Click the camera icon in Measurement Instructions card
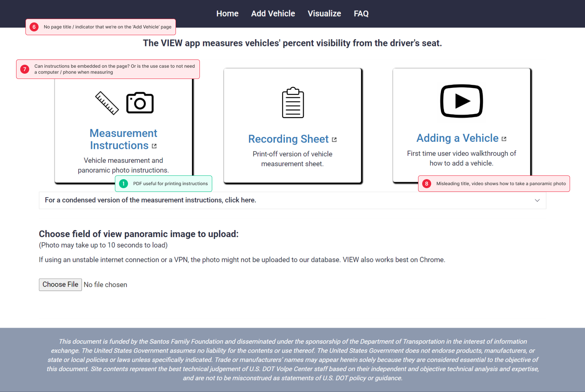 140,102
